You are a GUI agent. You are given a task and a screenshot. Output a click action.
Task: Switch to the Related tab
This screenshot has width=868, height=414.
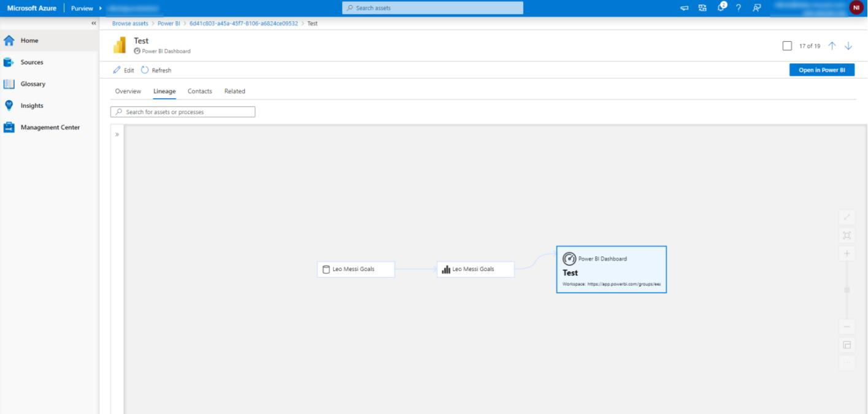click(234, 91)
